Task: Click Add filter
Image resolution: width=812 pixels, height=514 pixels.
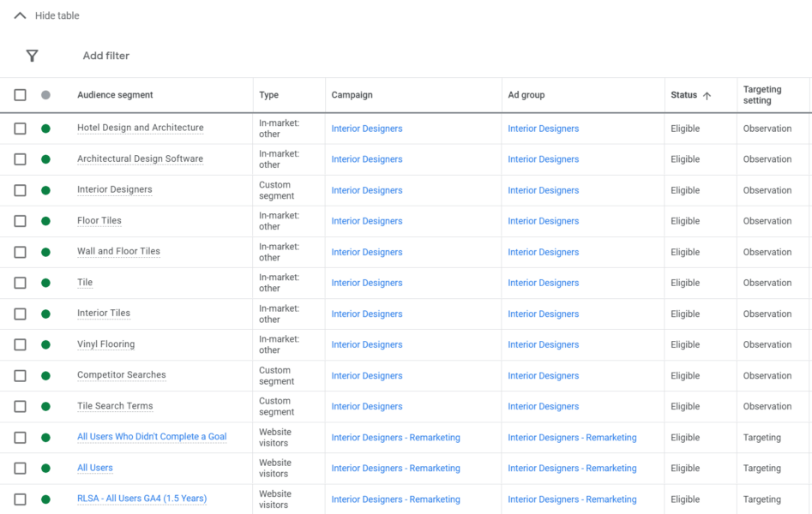Action: (x=105, y=55)
